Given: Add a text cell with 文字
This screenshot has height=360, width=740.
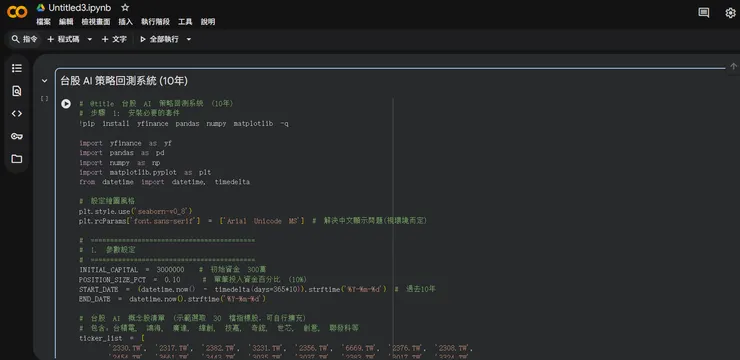Looking at the screenshot, I should [x=114, y=39].
